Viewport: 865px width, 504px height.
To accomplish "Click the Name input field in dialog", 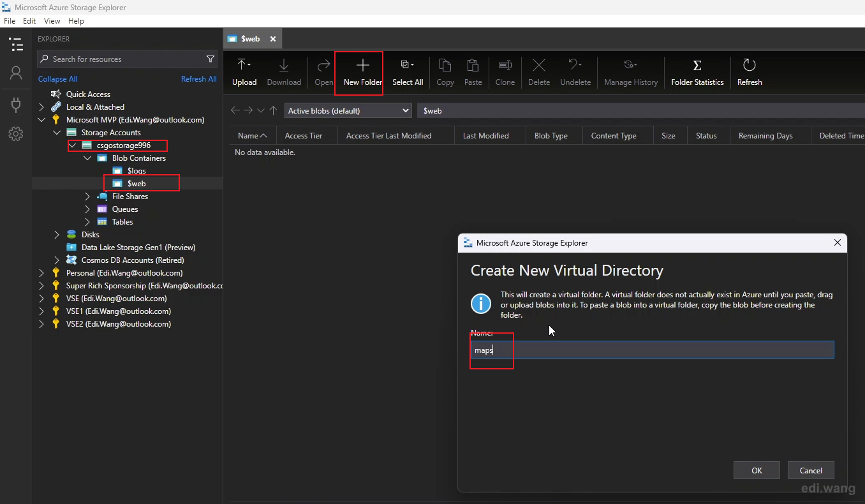I will click(652, 350).
